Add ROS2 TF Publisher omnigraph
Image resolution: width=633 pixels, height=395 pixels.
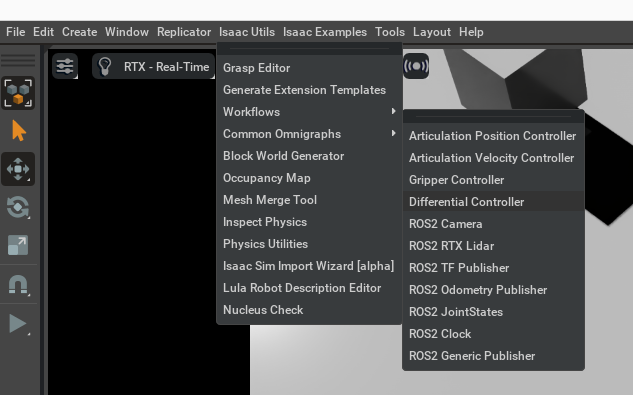493,268
